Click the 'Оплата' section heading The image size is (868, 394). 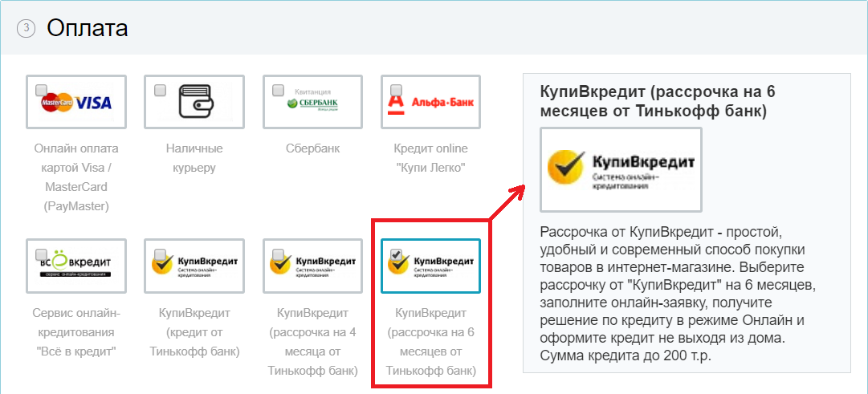click(87, 27)
